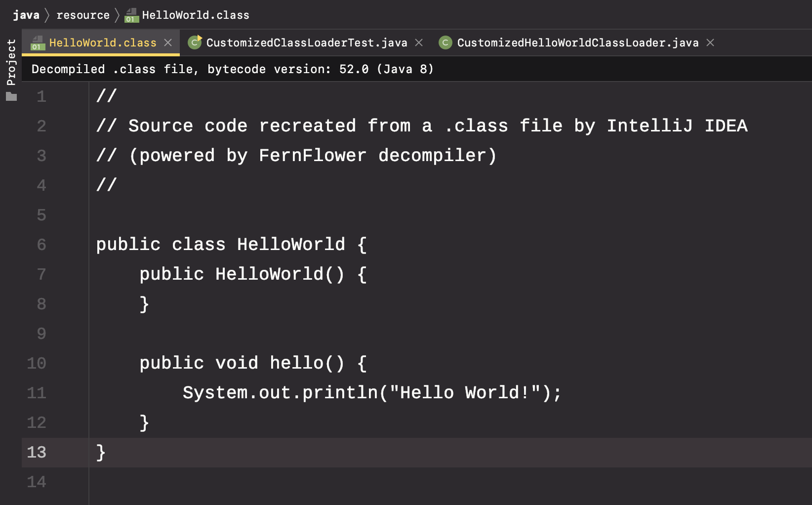Click the Project folder icon in sidebar

11,96
